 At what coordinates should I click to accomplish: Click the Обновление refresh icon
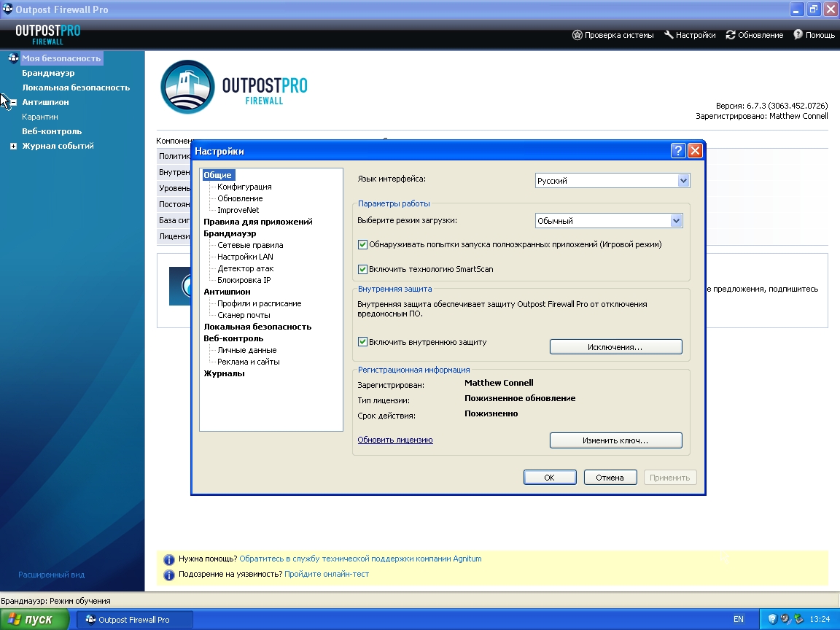tap(730, 35)
